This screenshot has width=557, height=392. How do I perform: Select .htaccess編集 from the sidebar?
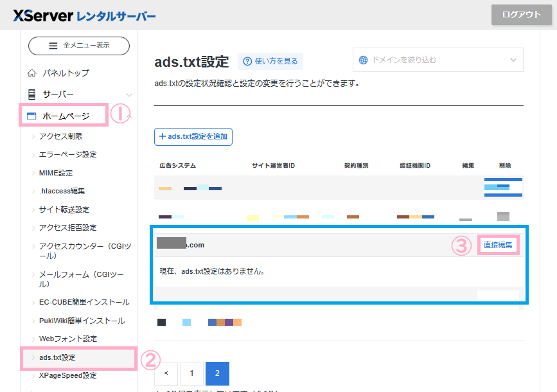[x=62, y=191]
